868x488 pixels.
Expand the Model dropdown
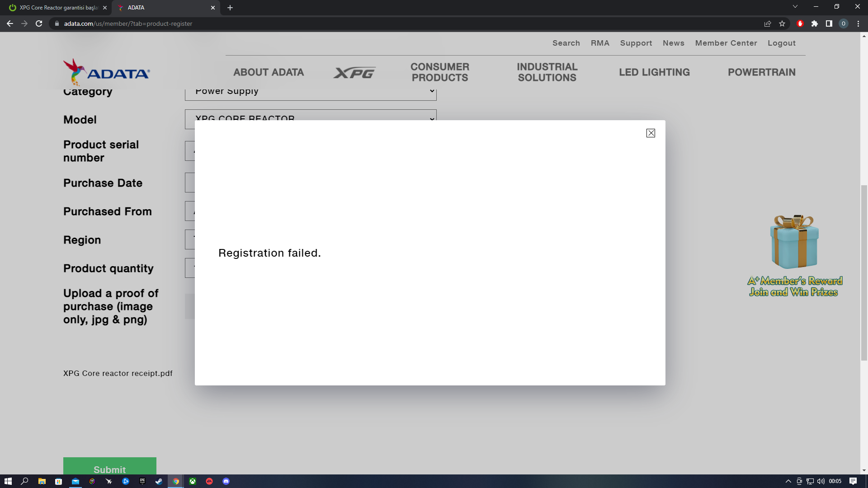(311, 115)
